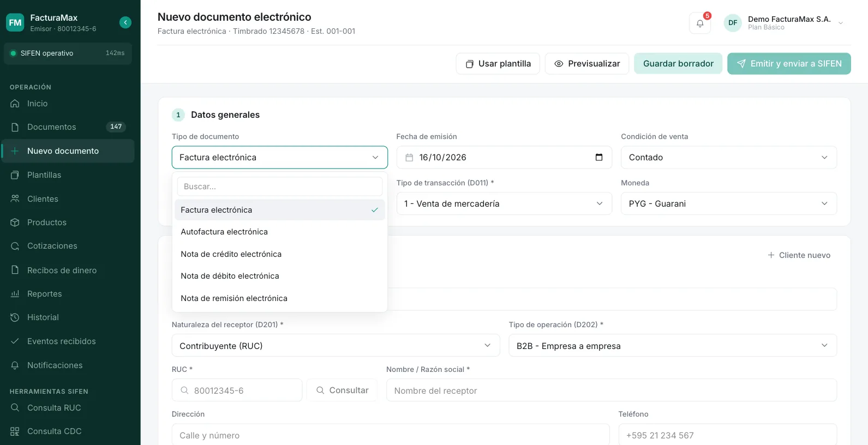
Task: Click the Nuevo documento plus icon
Action: [x=15, y=151]
